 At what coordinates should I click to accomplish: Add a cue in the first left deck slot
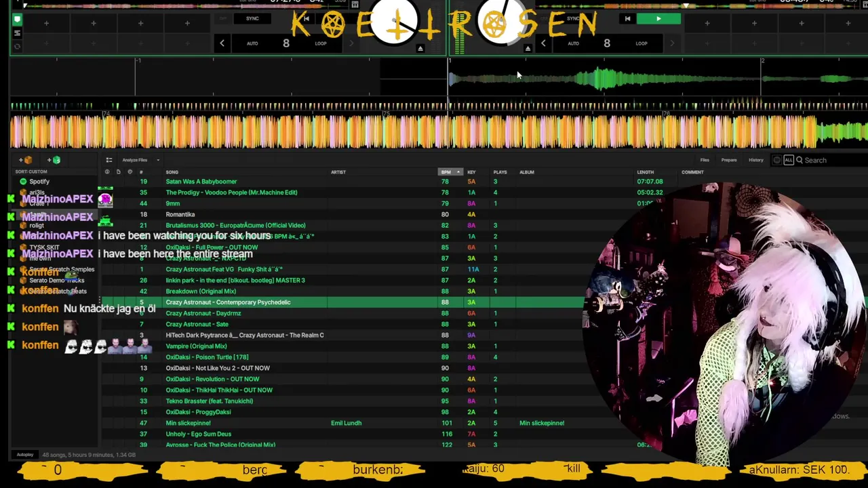click(x=46, y=24)
